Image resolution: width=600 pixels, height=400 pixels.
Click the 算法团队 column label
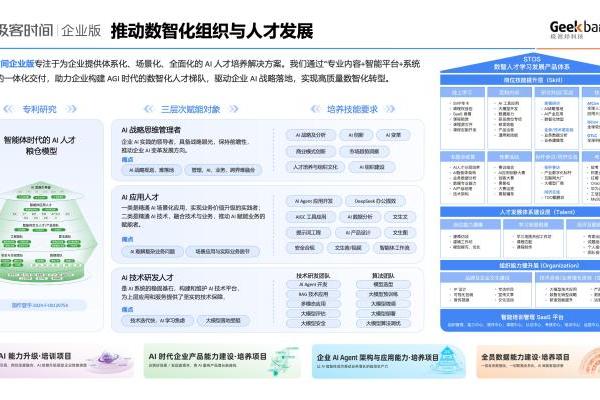click(x=383, y=276)
